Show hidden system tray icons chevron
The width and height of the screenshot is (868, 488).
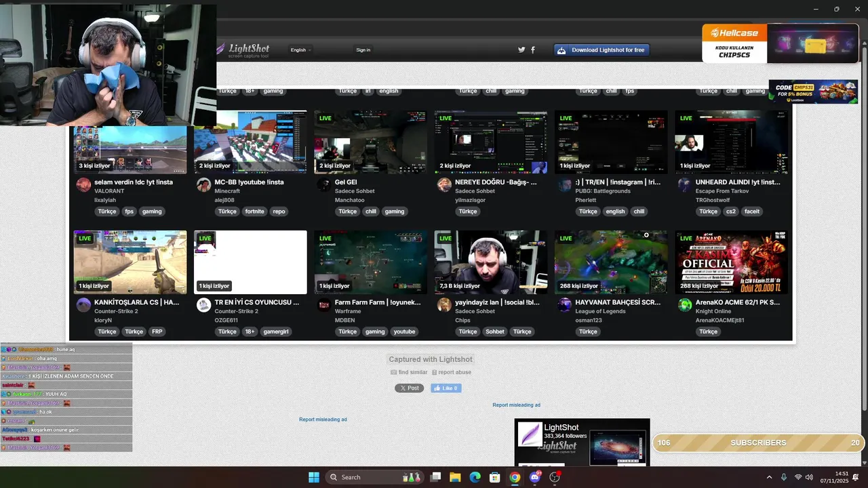click(769, 477)
